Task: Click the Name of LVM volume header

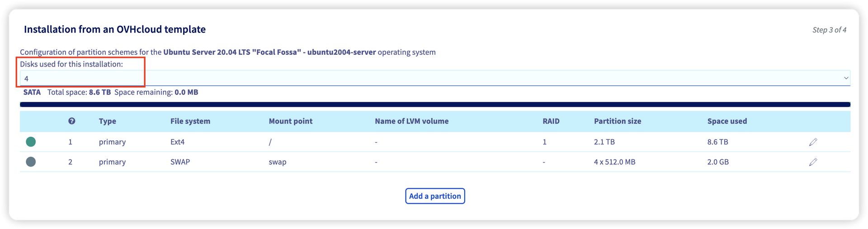Action: [411, 121]
